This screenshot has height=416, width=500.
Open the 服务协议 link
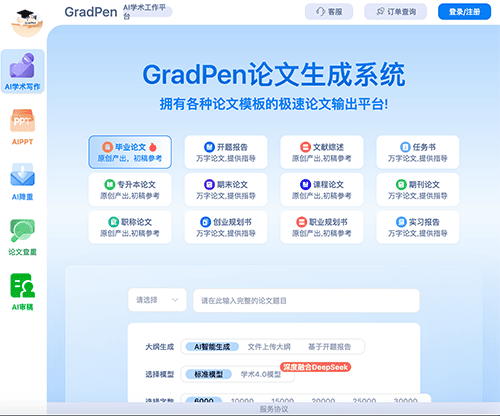coord(274,409)
